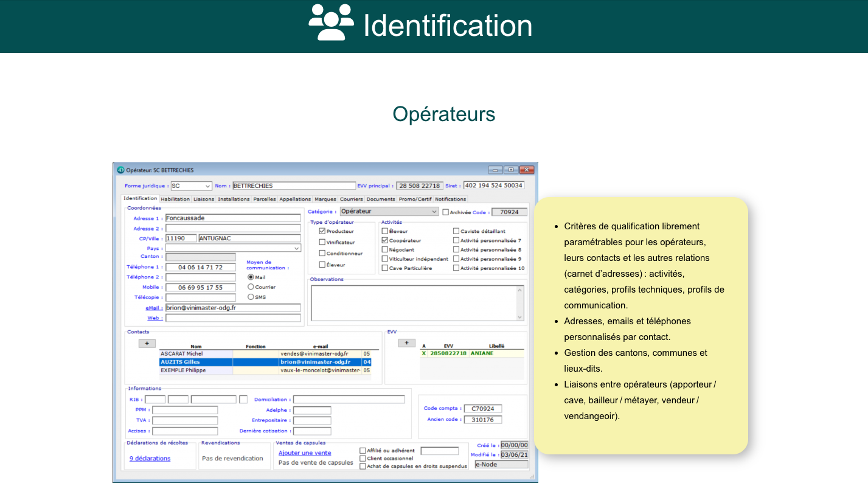Add an EVV with the plus button

pyautogui.click(x=407, y=343)
